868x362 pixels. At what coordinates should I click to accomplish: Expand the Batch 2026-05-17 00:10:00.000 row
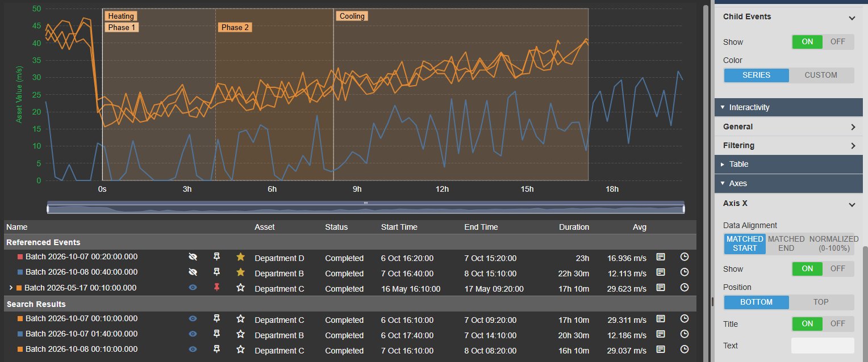11,288
